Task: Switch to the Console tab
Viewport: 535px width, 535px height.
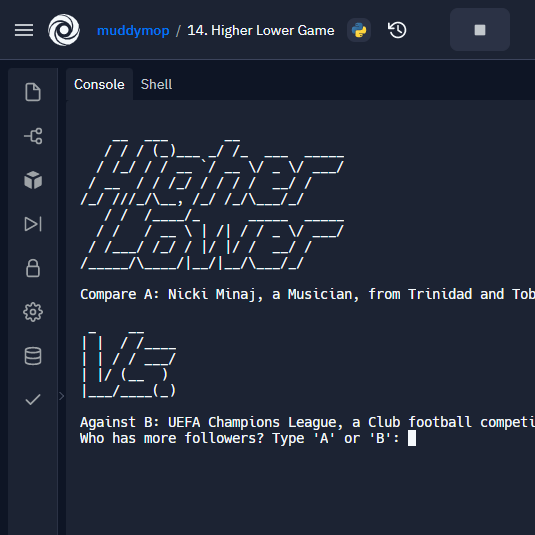Action: (99, 84)
